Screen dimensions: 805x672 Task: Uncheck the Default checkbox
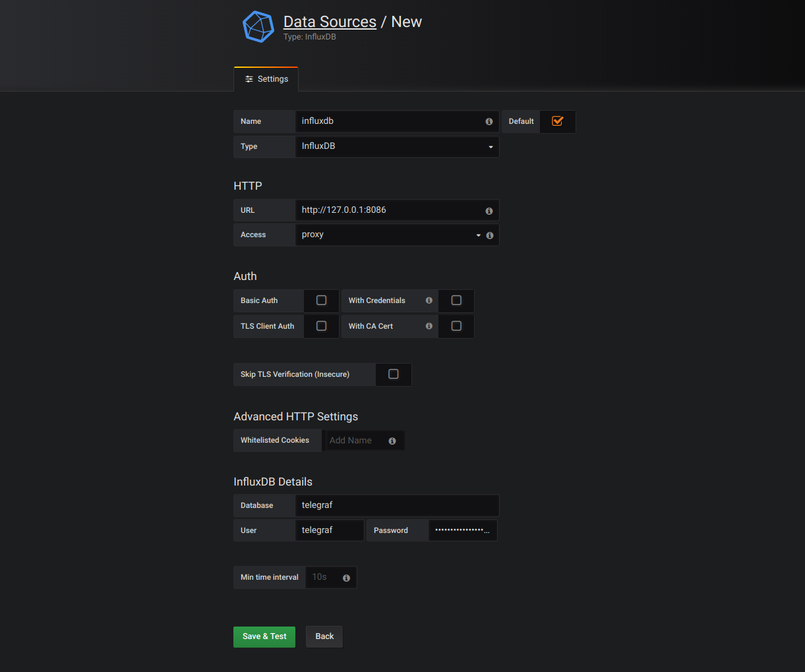click(x=557, y=121)
